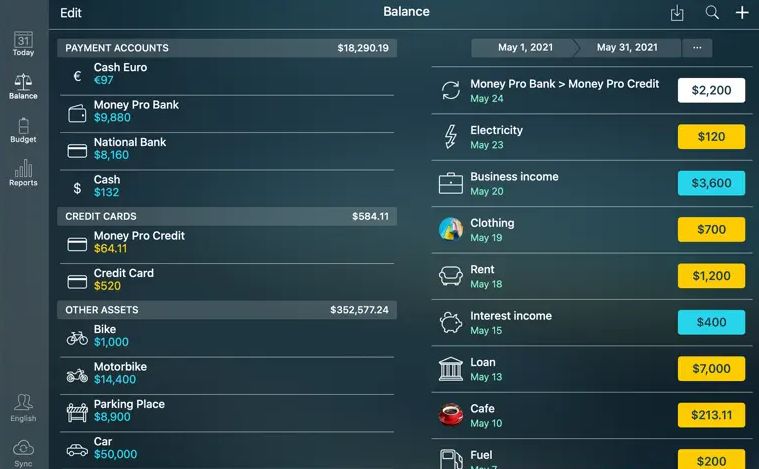Viewport: 759px width, 469px height.
Task: Select the Other Assets section header
Action: click(x=227, y=310)
